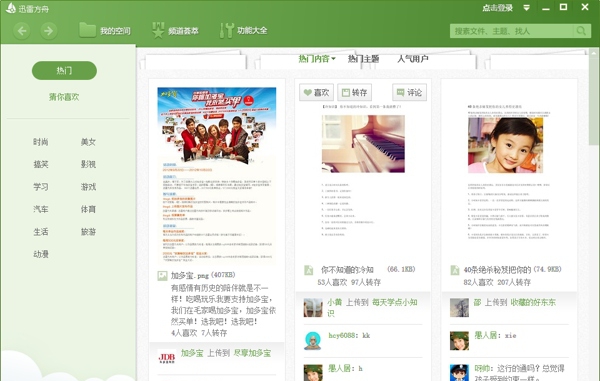Click hcy6088 user avatar
Screen dimensions: 600x381
(x=313, y=341)
